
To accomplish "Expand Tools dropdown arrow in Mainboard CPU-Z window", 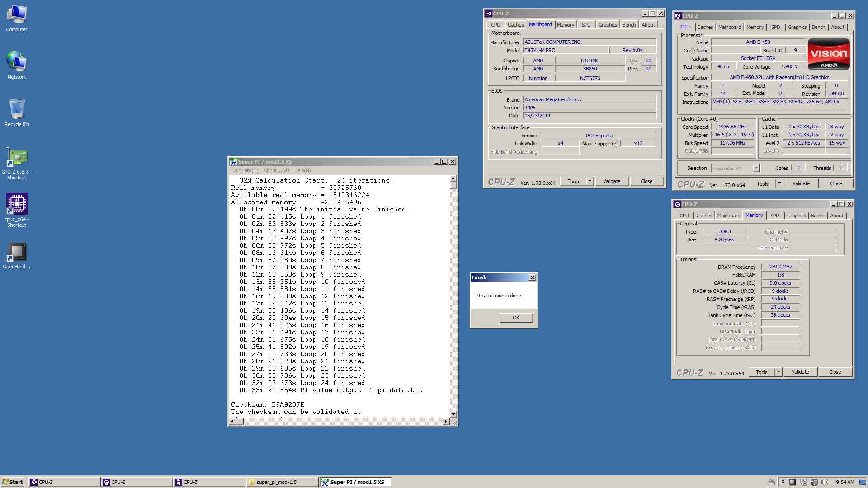I will click(x=590, y=181).
